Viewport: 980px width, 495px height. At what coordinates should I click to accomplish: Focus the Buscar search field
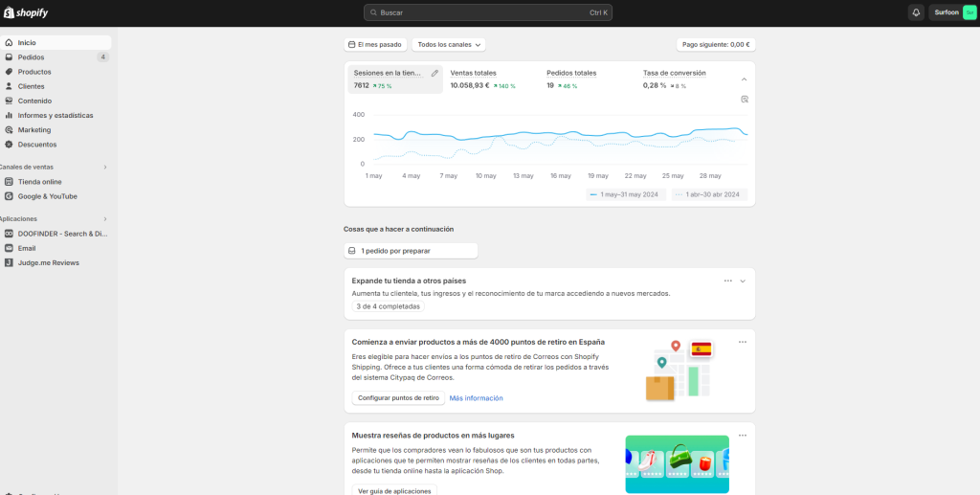pyautogui.click(x=487, y=12)
